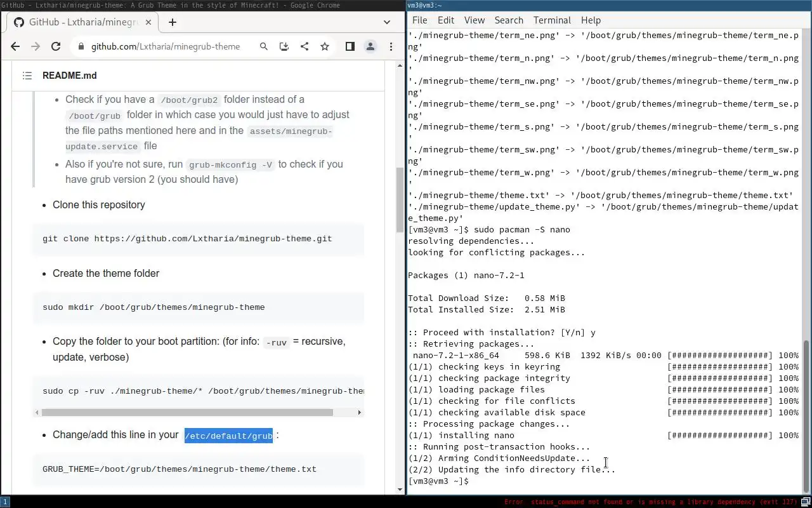Viewport: 812px width, 508px height.
Task: Click the GitHub page's vertical scrollbar thumb
Action: (x=400, y=200)
